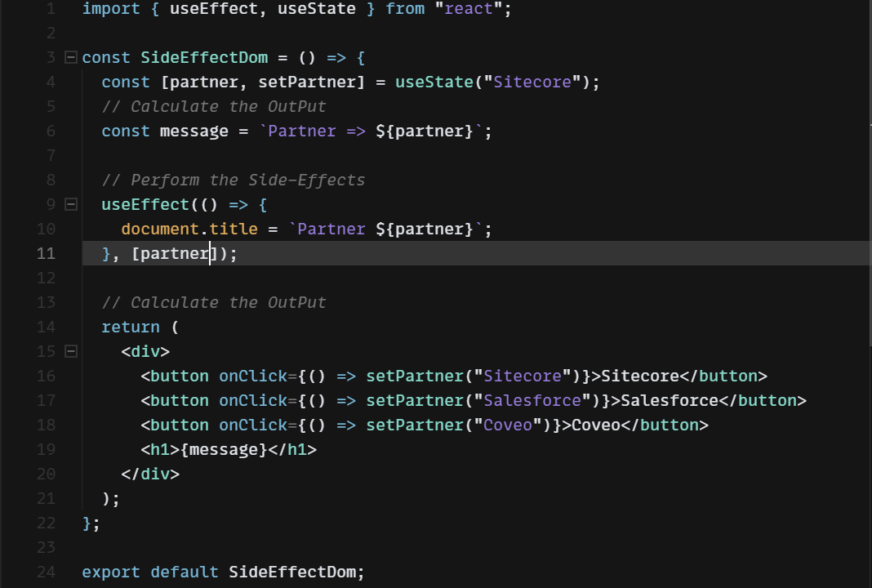Click onClick attribute on line 16

(253, 376)
